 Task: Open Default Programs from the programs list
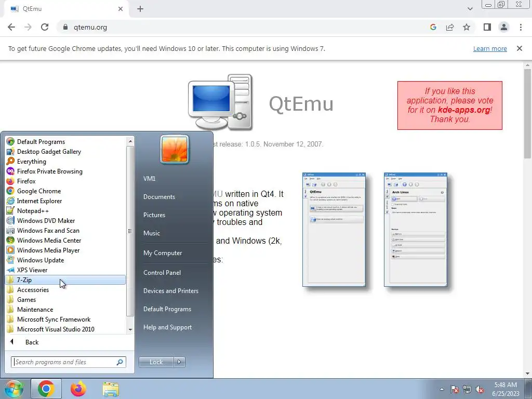(x=41, y=142)
